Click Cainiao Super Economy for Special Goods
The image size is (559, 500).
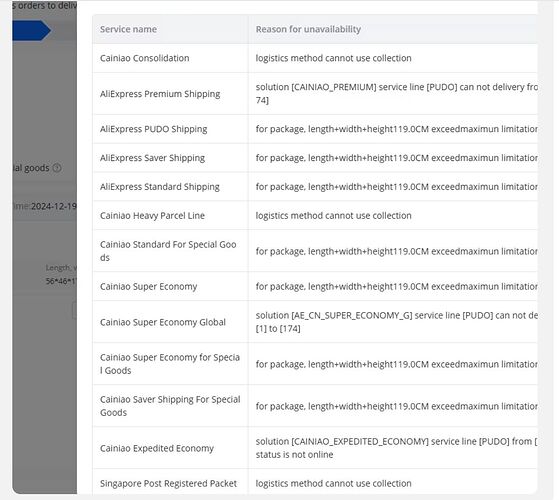(x=170, y=364)
